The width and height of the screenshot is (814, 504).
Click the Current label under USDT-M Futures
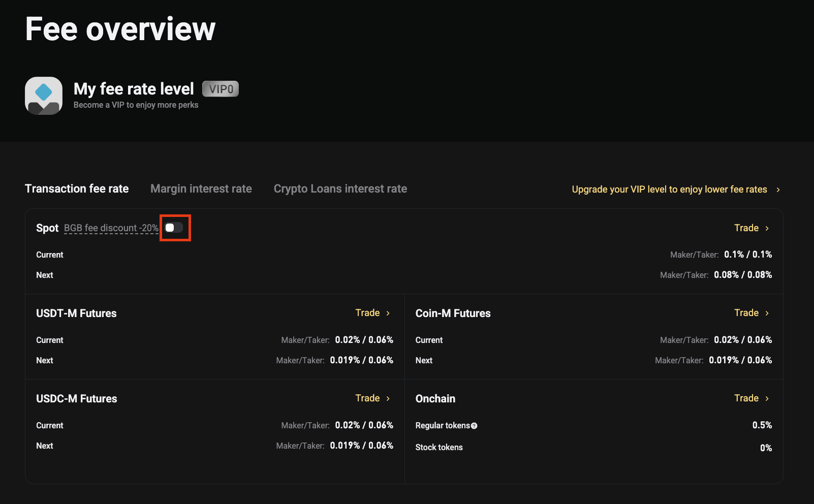[x=50, y=340]
